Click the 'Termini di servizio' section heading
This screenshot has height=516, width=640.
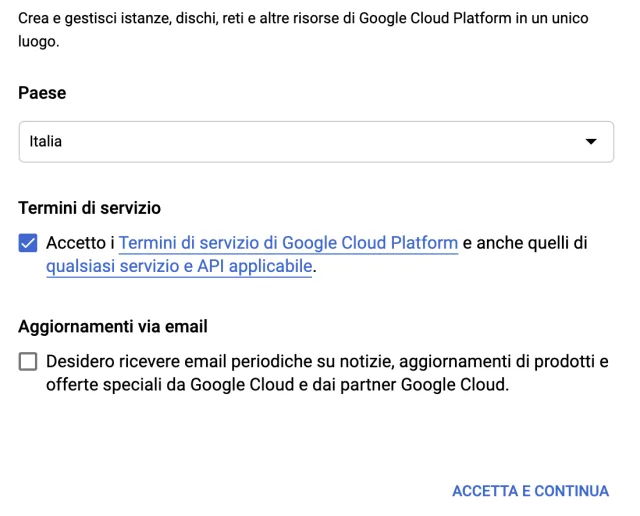(90, 208)
